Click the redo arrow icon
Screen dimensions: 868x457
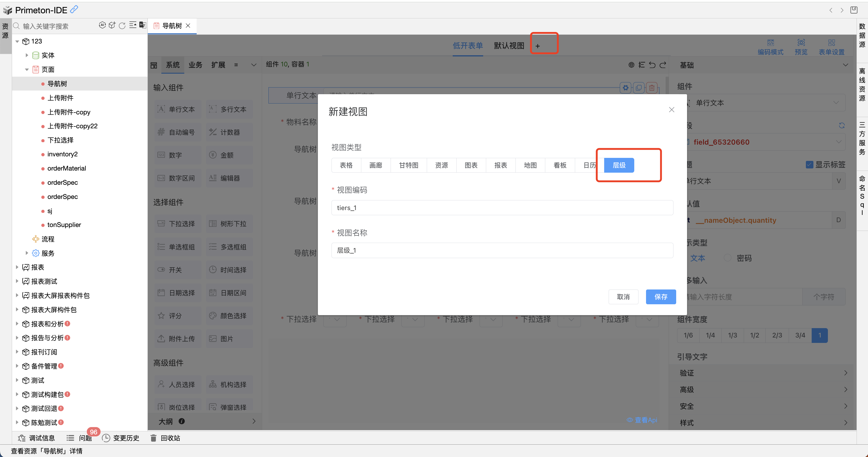pos(663,65)
